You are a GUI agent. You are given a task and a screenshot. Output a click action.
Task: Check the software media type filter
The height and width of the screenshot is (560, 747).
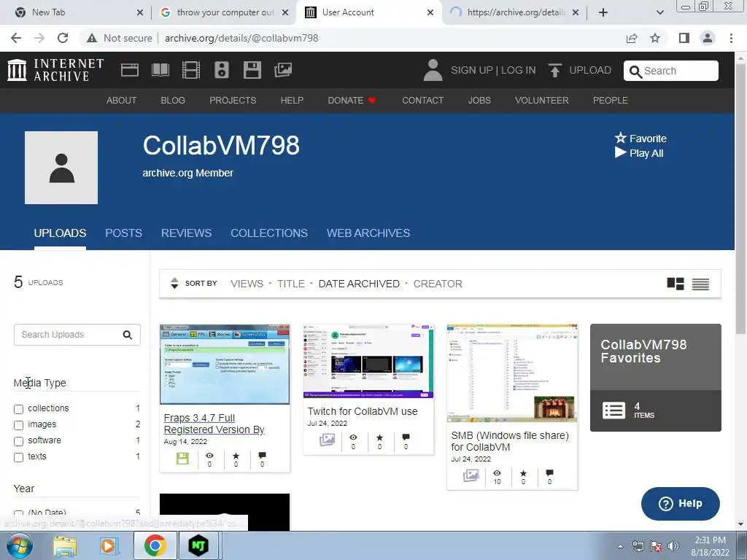(x=18, y=441)
